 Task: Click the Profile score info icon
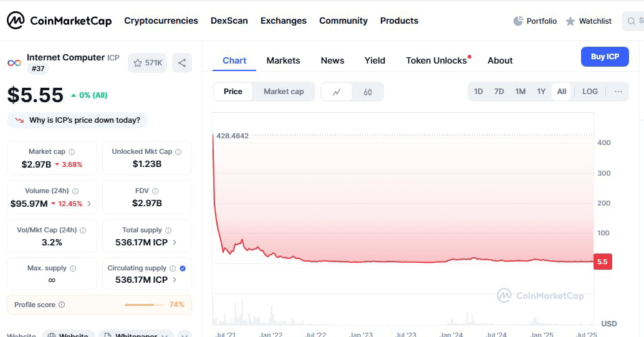[x=62, y=305]
